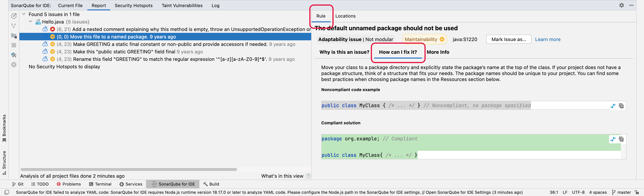Open the Problems tool window
The width and height of the screenshot is (644, 196).
tap(69, 184)
